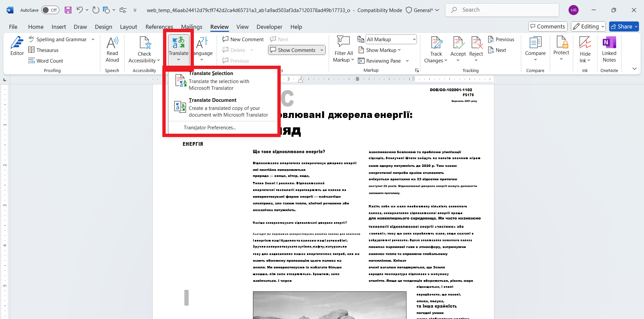Image resolution: width=644 pixels, height=319 pixels.
Task: Customize the Quick Access Toolbar
Action: point(135,10)
